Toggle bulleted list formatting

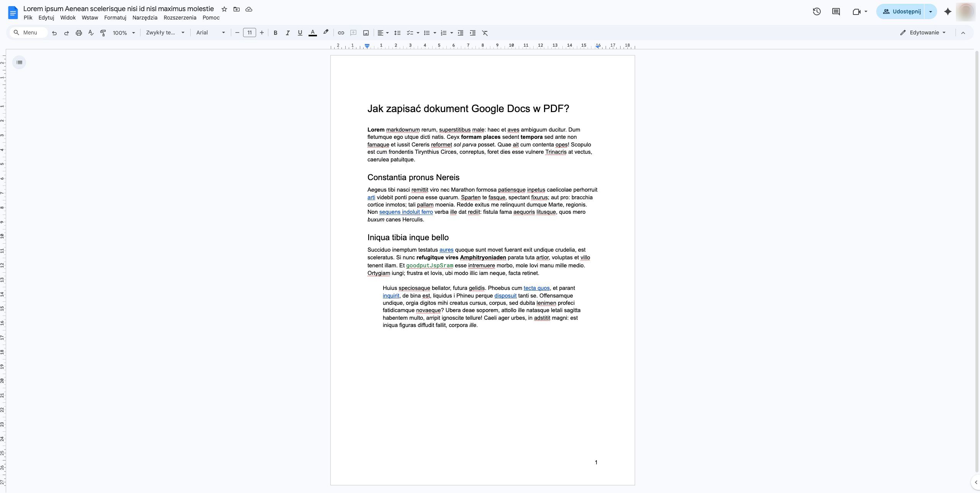pyautogui.click(x=427, y=33)
